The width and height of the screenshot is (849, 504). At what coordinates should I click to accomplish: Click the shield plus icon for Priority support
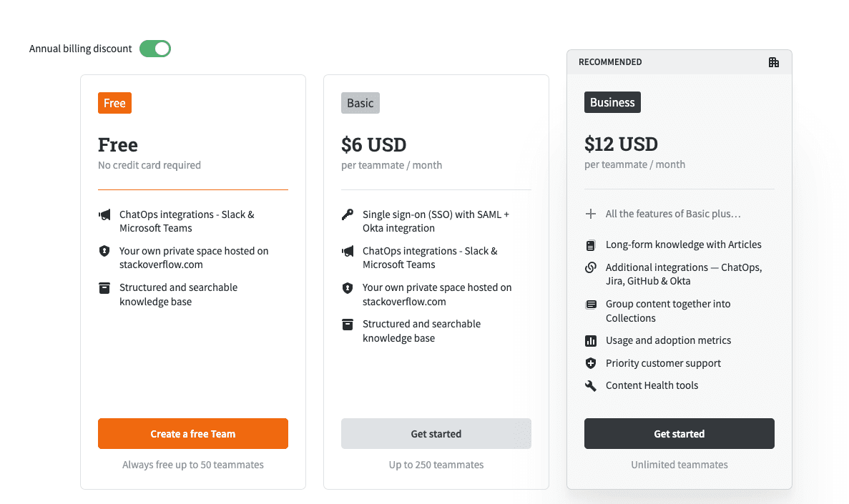pyautogui.click(x=591, y=363)
